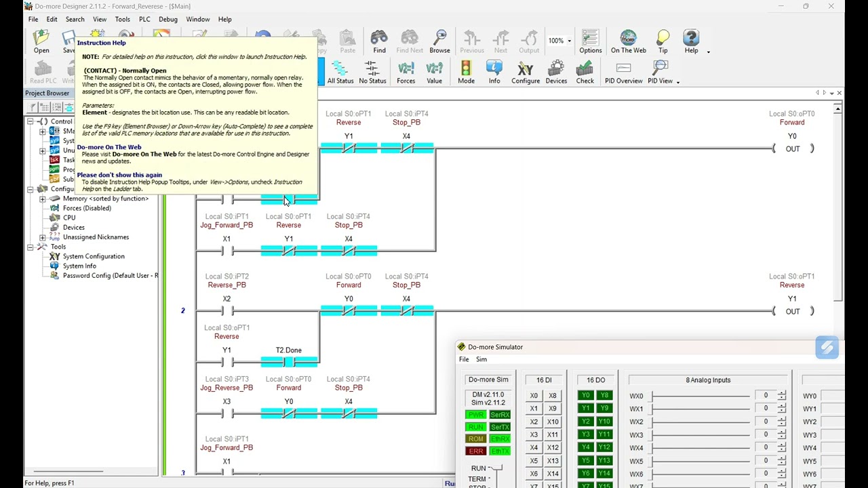Expand the Memory <sorted by function> node
This screenshot has height=488, width=868.
click(43, 199)
